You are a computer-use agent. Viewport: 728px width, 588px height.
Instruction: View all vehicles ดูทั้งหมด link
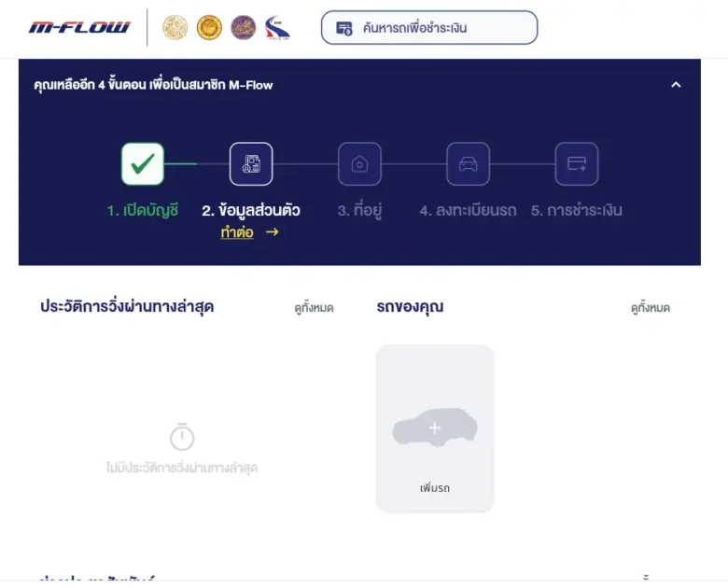click(x=650, y=307)
